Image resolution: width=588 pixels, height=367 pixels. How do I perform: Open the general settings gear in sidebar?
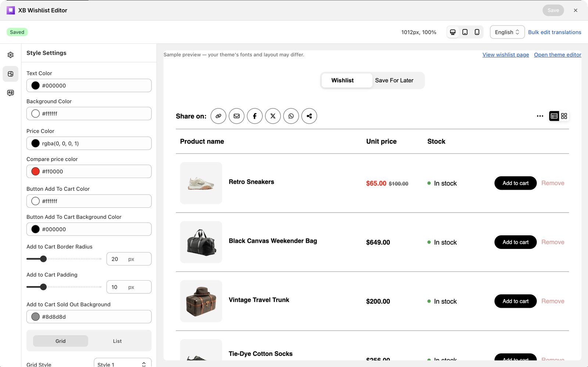pos(11,55)
